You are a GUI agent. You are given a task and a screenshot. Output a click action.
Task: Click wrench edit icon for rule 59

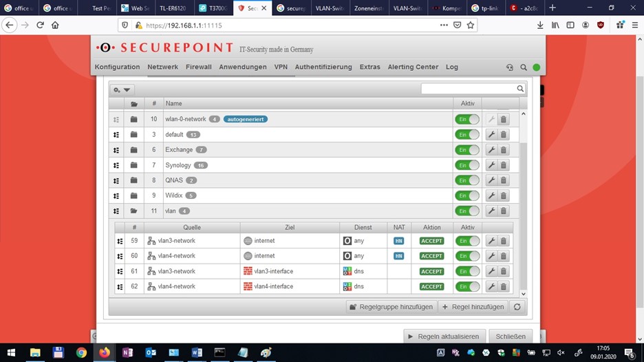click(x=491, y=241)
